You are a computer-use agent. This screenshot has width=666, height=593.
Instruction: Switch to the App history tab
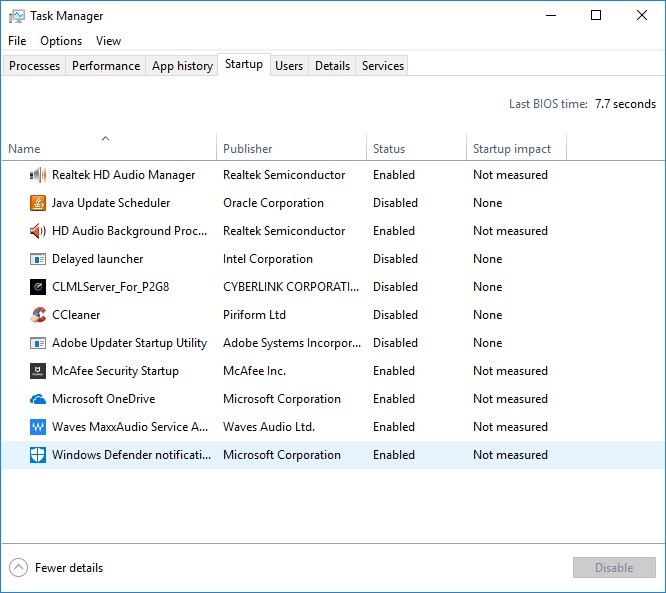[182, 66]
